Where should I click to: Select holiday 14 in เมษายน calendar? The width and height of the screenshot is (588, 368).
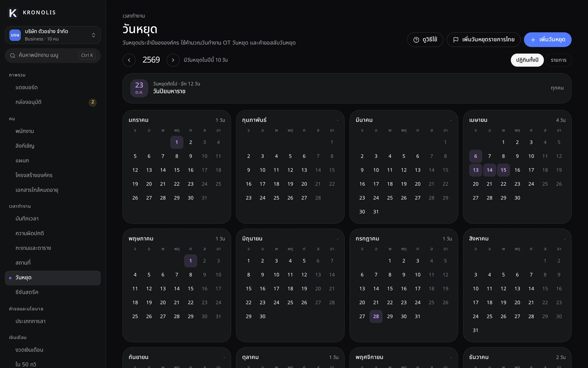tap(489, 170)
